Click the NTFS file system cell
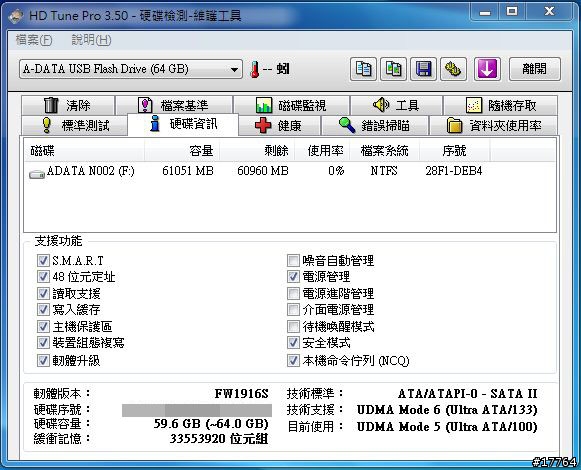Screen dimensions: 581x470 click(x=384, y=171)
